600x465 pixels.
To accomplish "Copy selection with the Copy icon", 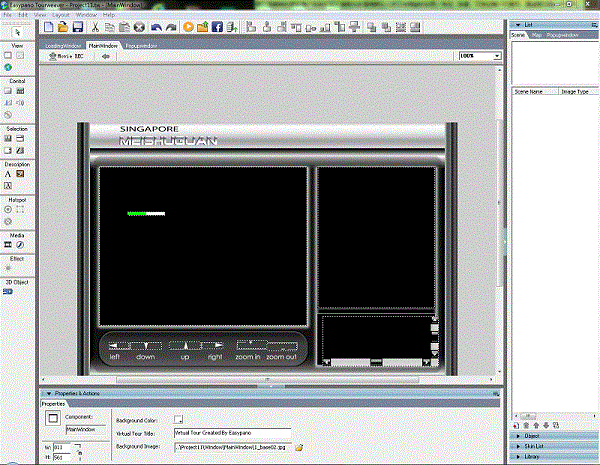I will click(110, 27).
